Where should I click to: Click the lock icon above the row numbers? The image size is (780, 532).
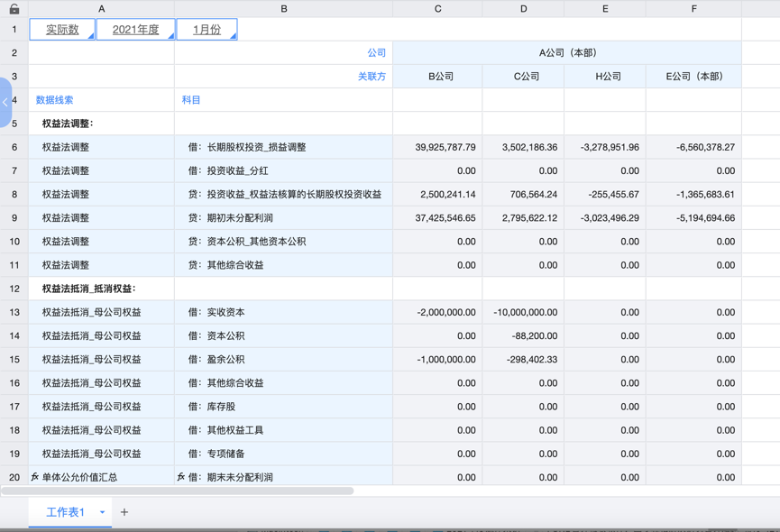point(14,8)
